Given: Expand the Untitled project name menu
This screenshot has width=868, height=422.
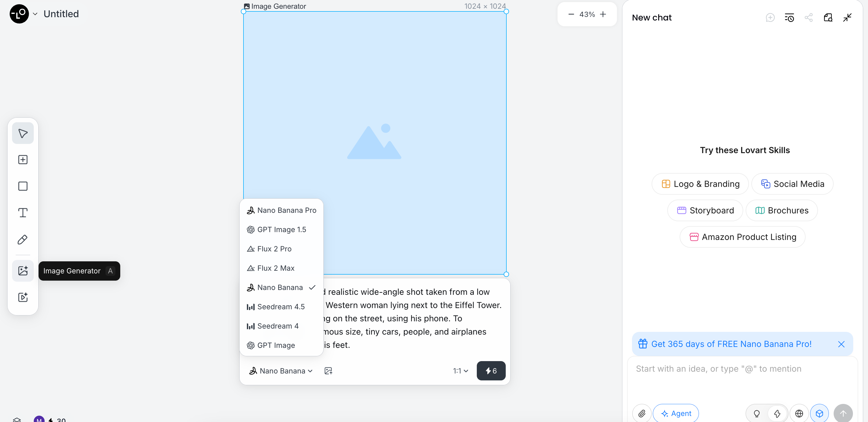Looking at the screenshot, I should point(35,14).
